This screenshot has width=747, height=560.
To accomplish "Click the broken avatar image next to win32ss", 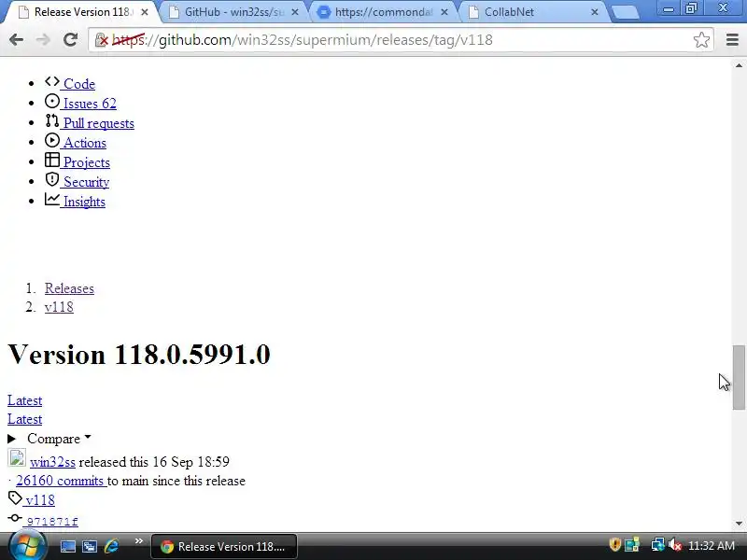I will tap(17, 458).
